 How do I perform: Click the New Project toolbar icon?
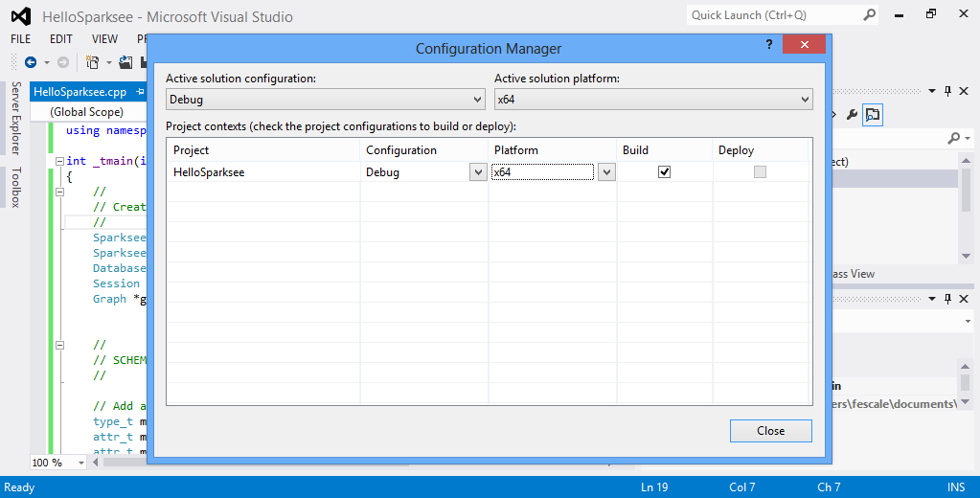coord(93,62)
